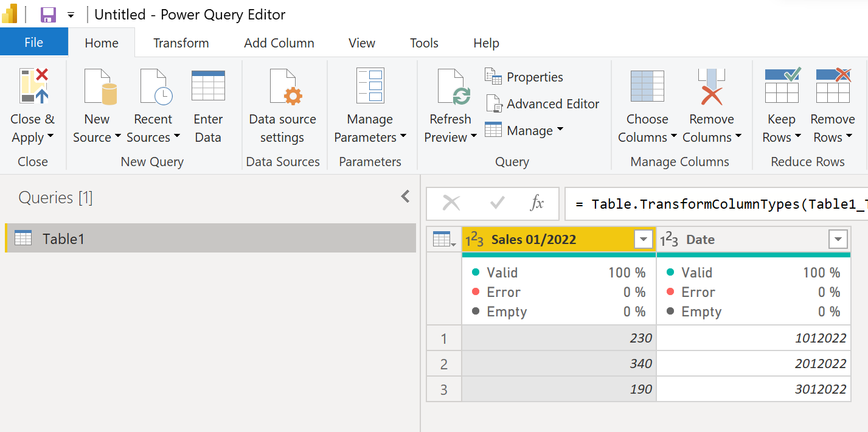The width and height of the screenshot is (868, 432).
Task: Open the filter dropdown for Sales 01/2022
Action: coord(643,240)
